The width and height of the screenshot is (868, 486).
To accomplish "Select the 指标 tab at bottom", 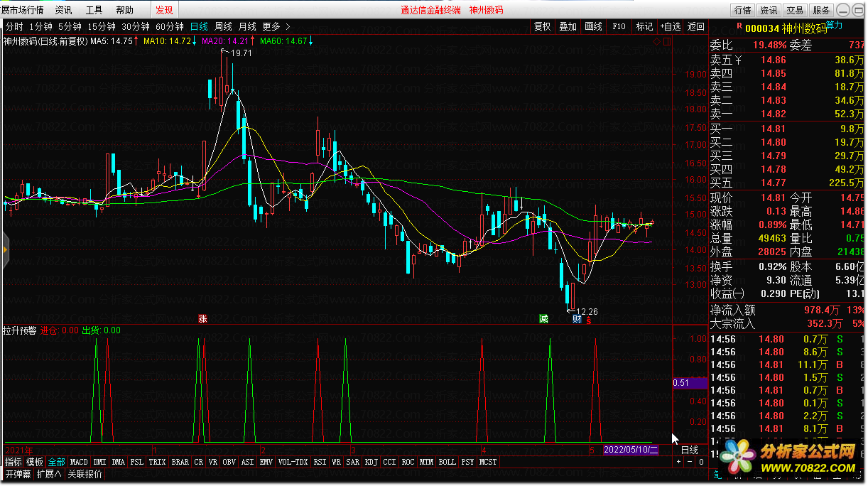I will tap(13, 462).
